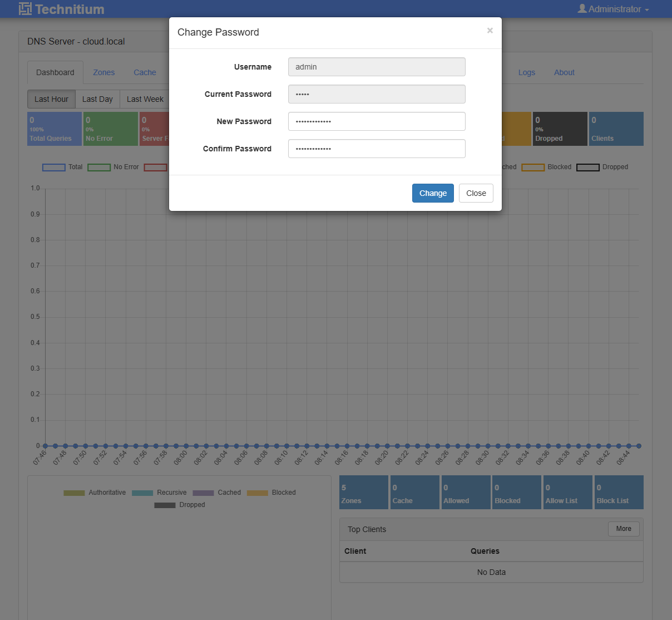The image size is (672, 620).
Task: Click the Dropped stat card
Action: tap(560, 129)
